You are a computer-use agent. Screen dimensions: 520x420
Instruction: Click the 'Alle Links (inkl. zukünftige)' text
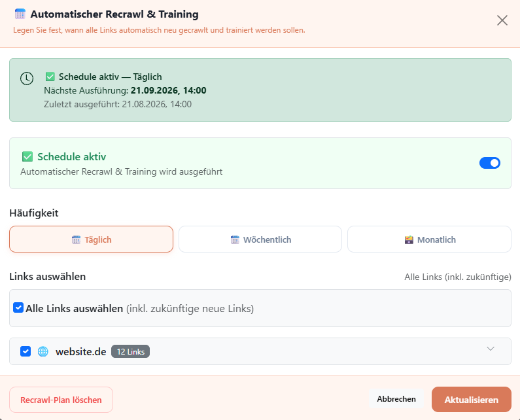pyautogui.click(x=458, y=277)
